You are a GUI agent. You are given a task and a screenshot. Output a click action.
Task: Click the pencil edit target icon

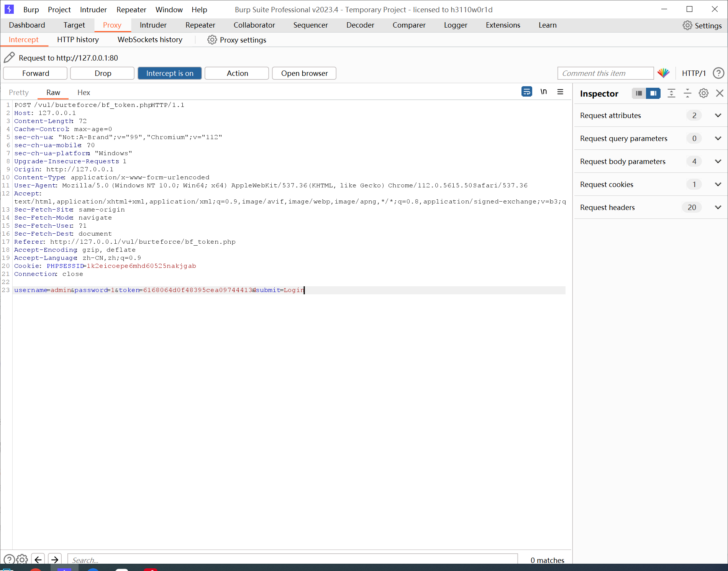click(x=9, y=57)
